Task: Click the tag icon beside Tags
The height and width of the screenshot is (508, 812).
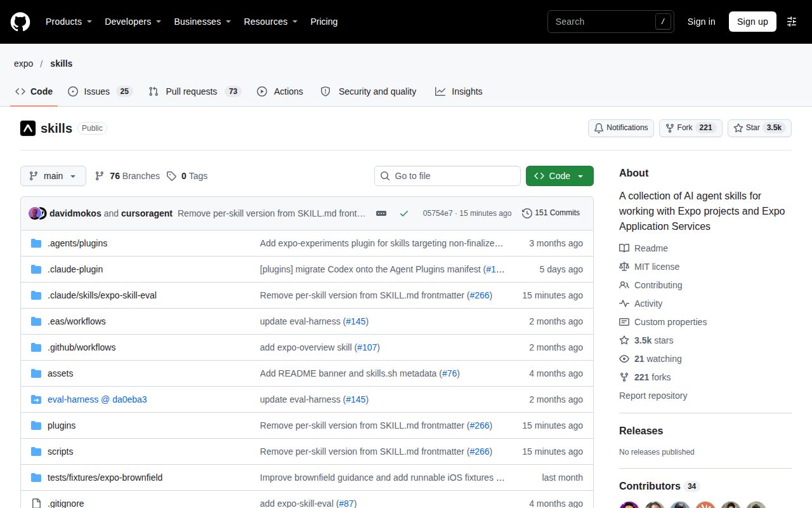Action: 171,176
